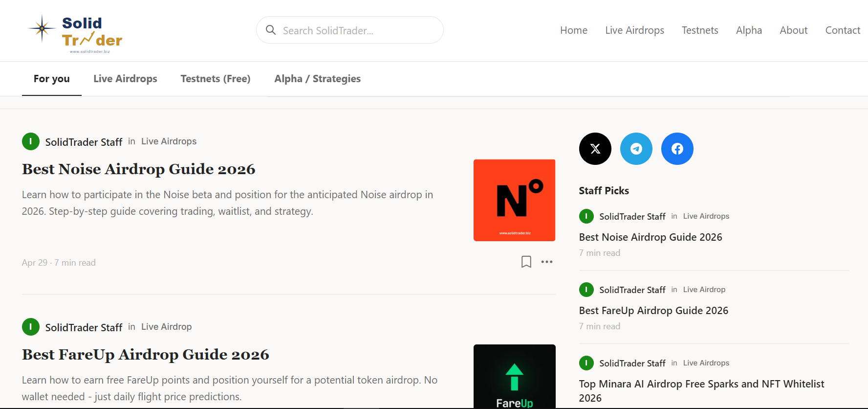
Task: Click author avatar on Staff Picks FareUp item
Action: pyautogui.click(x=586, y=290)
